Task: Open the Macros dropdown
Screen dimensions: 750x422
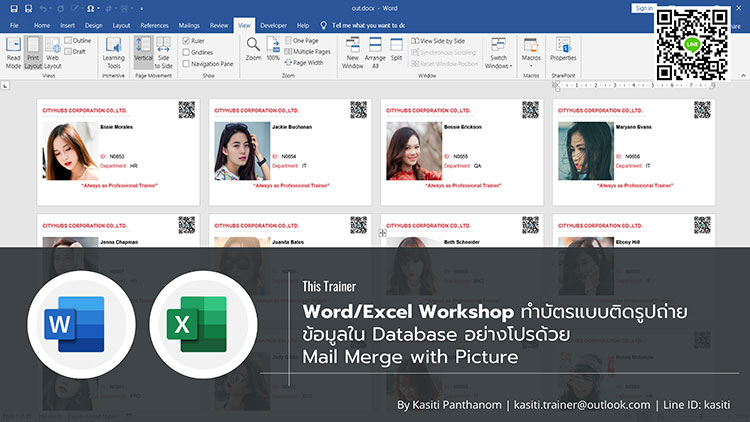Action: [531, 66]
